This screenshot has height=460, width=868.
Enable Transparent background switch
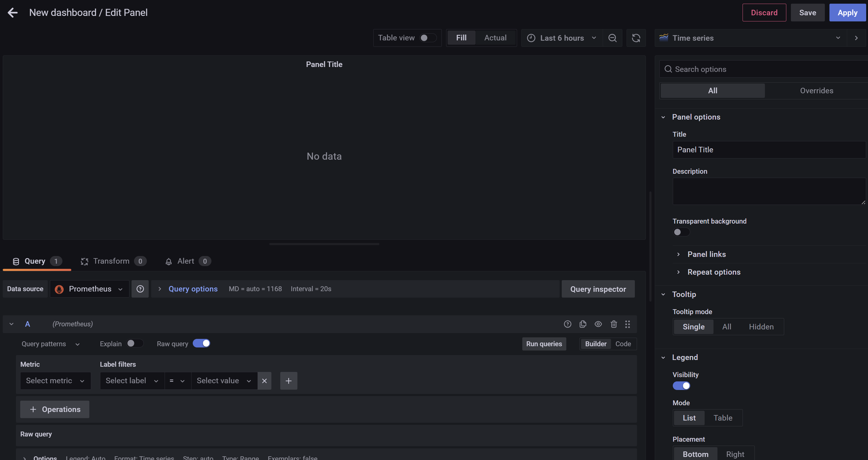(x=681, y=232)
